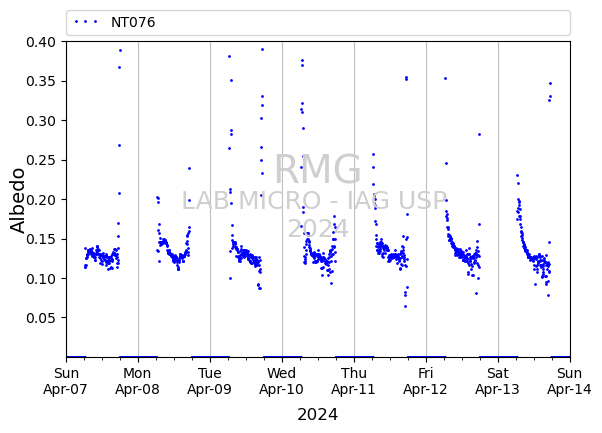
Task: Click the Wed Apr-10 x-axis label
Action: point(281,381)
